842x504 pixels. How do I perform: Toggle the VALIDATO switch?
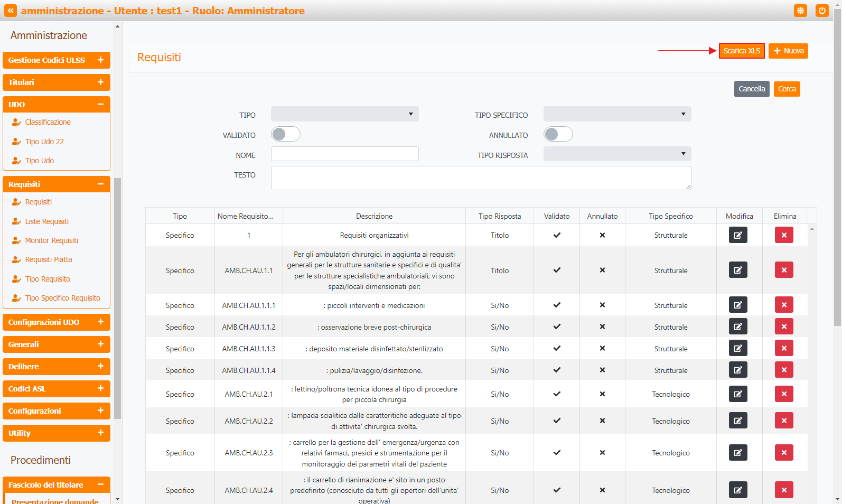coord(286,134)
